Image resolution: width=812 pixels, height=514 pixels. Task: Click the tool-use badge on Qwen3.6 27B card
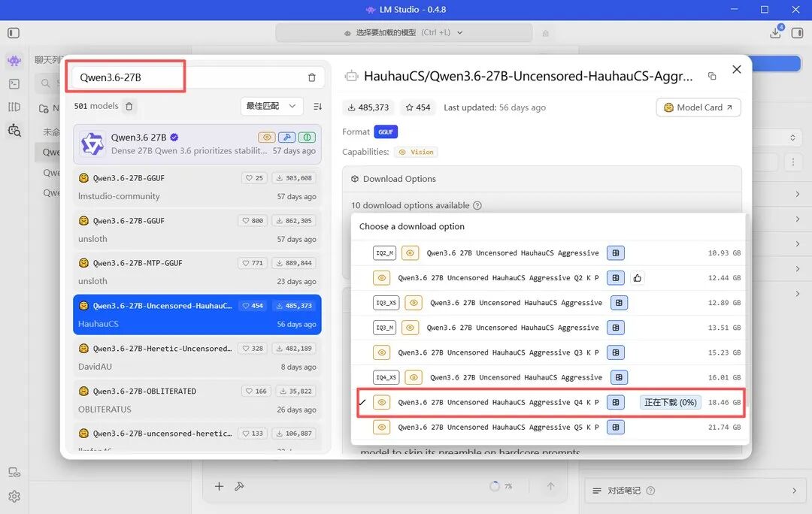(x=286, y=138)
